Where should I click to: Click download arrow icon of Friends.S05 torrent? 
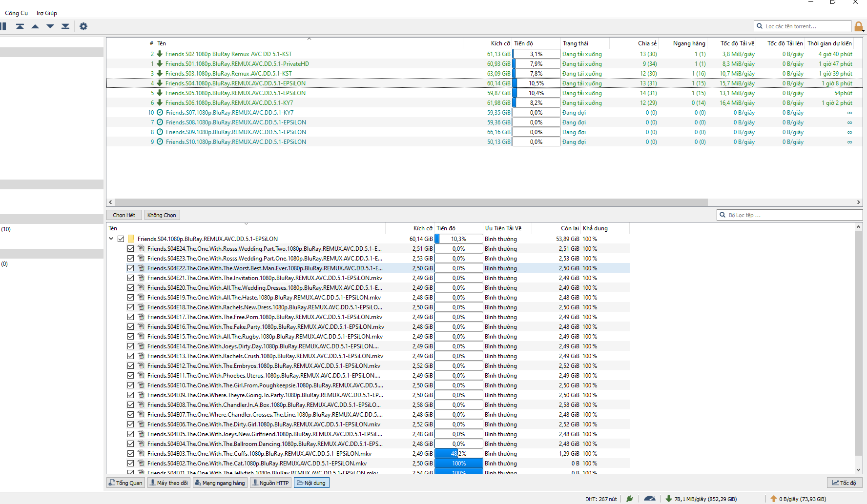coord(160,93)
